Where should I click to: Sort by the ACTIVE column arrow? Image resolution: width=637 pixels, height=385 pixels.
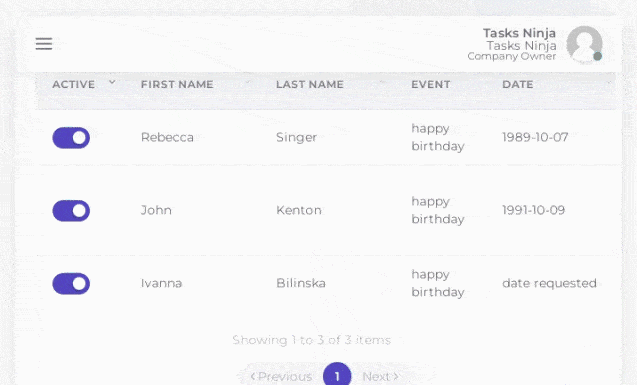(112, 82)
